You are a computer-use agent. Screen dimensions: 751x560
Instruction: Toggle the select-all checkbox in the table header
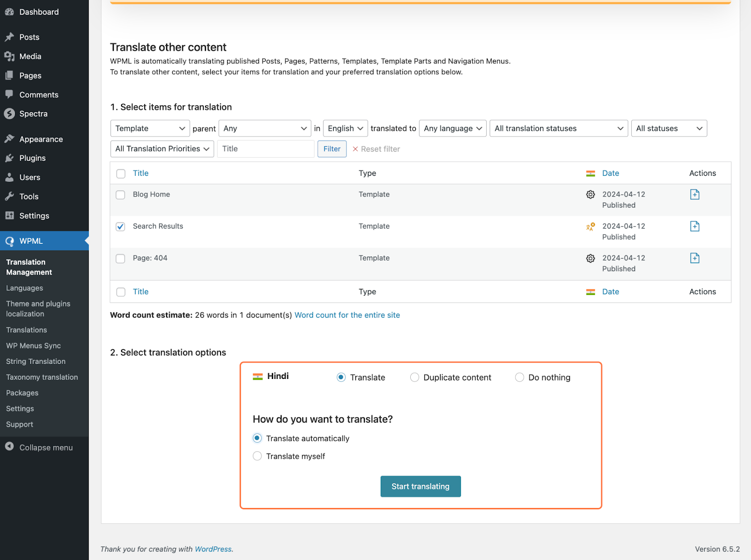(x=121, y=174)
